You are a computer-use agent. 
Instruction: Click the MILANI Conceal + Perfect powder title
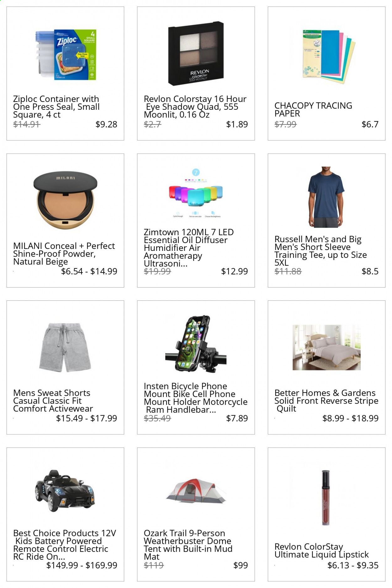coord(64,254)
